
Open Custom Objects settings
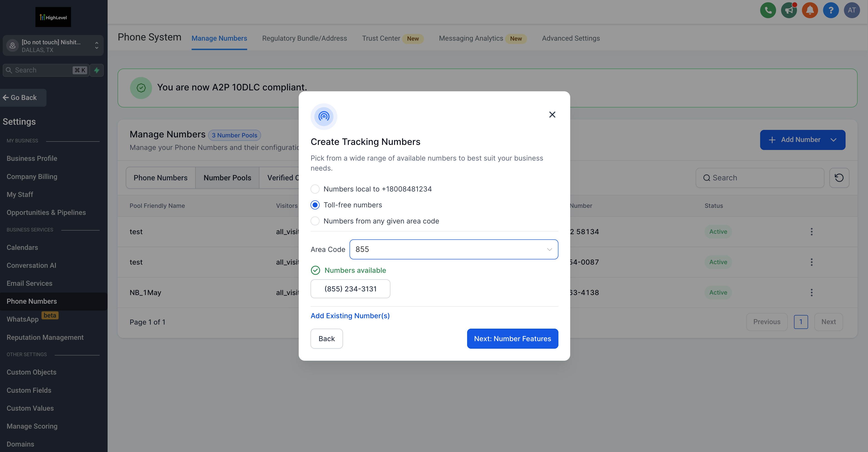coord(31,372)
